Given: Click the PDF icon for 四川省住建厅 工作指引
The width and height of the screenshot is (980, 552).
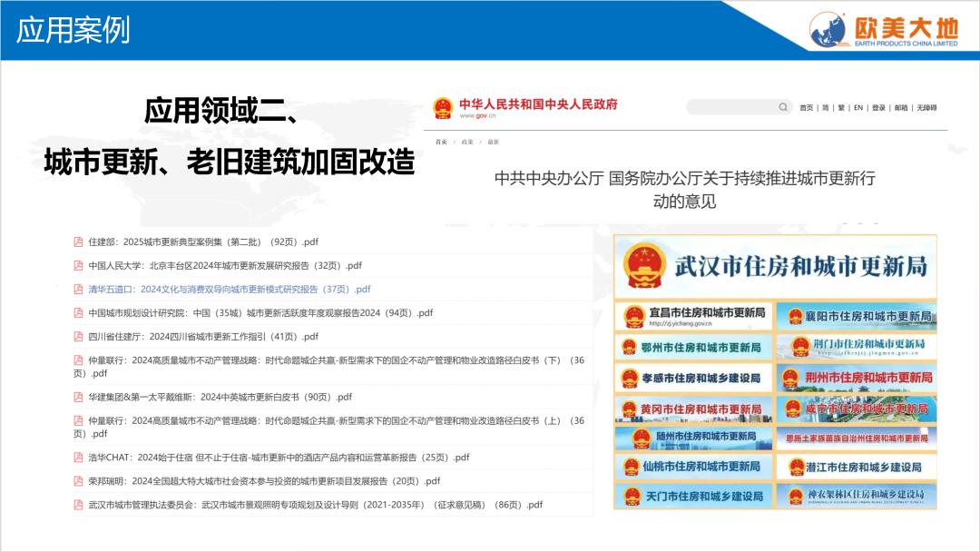Looking at the screenshot, I should click(x=79, y=336).
